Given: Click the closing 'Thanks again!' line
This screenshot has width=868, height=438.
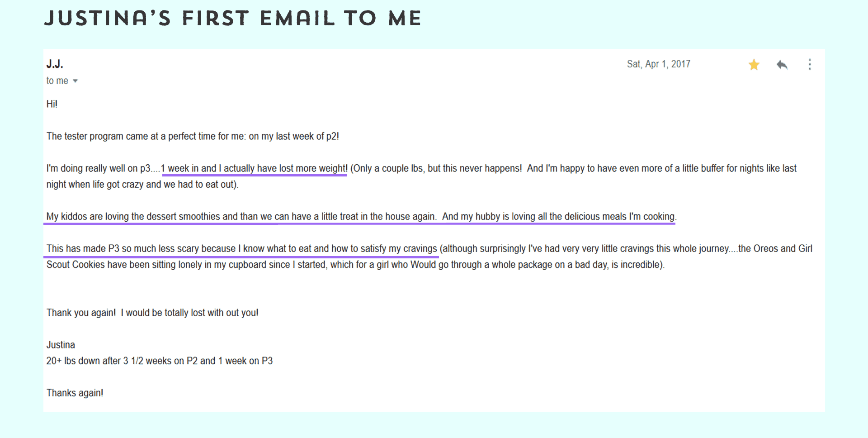Looking at the screenshot, I should [75, 393].
